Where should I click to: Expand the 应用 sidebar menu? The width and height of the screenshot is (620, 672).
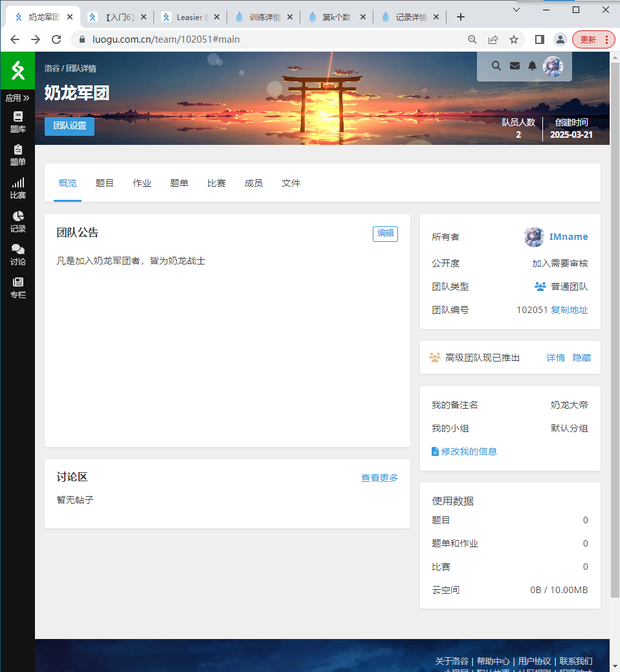click(17, 98)
